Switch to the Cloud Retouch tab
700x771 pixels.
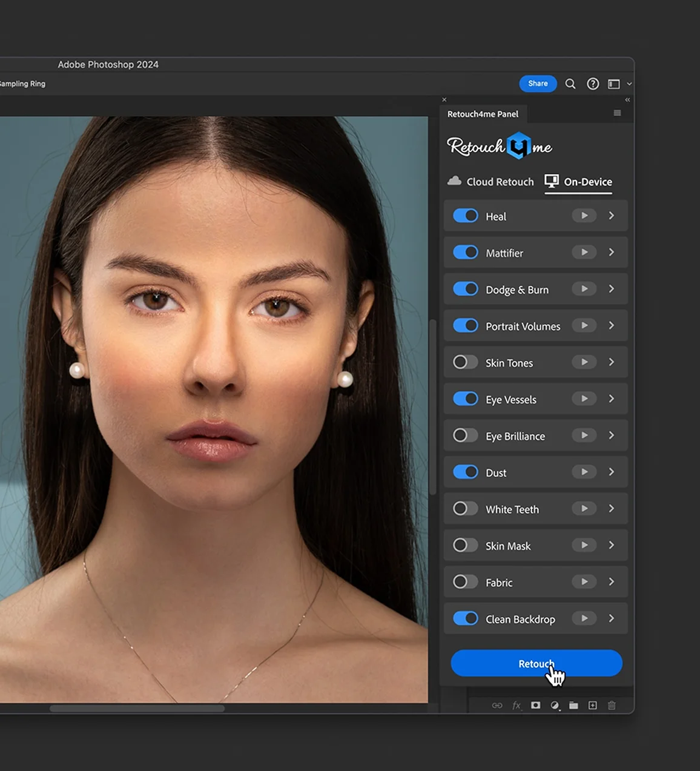491,182
